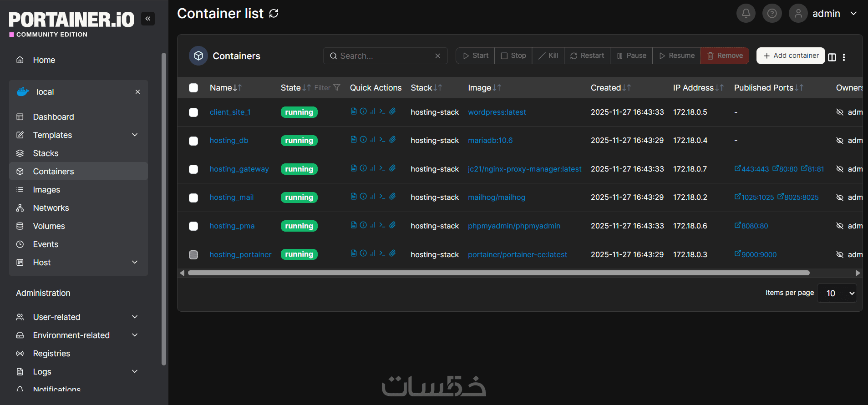Open the 9000:9000 published port link
The height and width of the screenshot is (405, 868).
pyautogui.click(x=756, y=254)
